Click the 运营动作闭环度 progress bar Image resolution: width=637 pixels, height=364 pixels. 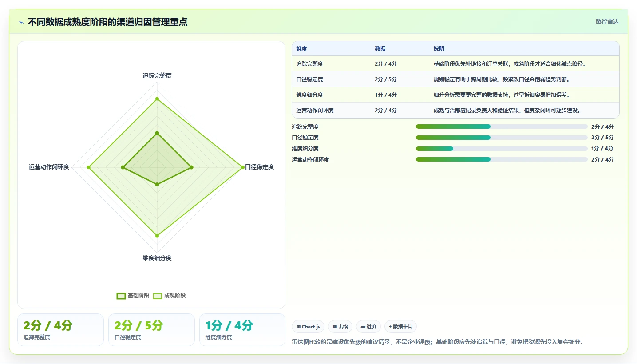[502, 159]
